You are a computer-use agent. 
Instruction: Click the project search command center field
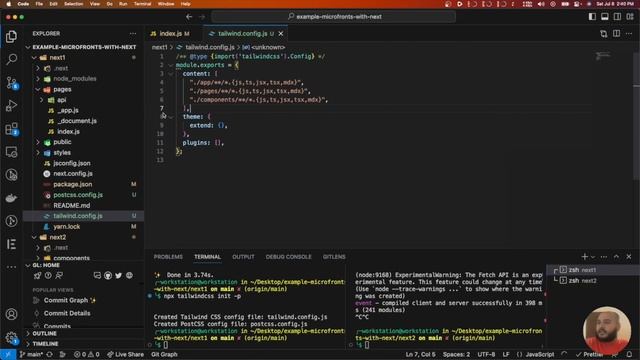[333, 17]
